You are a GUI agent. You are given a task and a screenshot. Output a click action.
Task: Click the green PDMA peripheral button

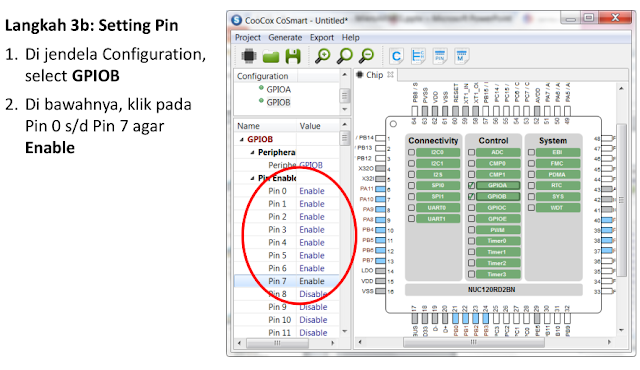557,174
